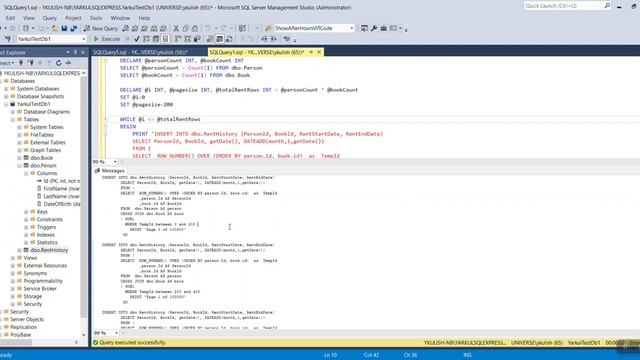The height and width of the screenshot is (360, 640).
Task: Click the Activity monitor icon in Object Explorer toolbar
Action: (68, 63)
